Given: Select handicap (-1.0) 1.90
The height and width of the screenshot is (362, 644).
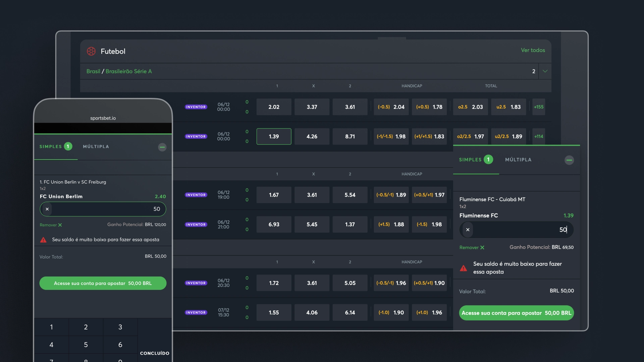Looking at the screenshot, I should pyautogui.click(x=391, y=312).
